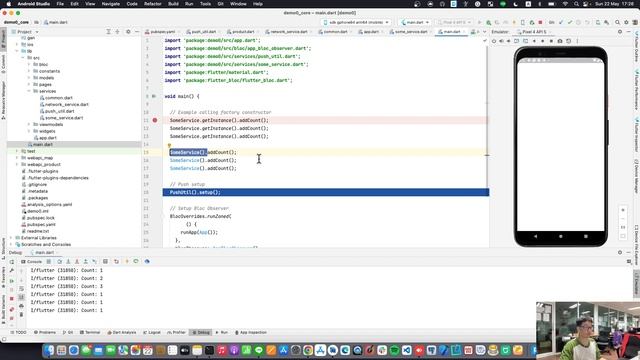This screenshot has width=640, height=360.
Task: Click the yellow light bulb intention icon
Action: (x=169, y=145)
